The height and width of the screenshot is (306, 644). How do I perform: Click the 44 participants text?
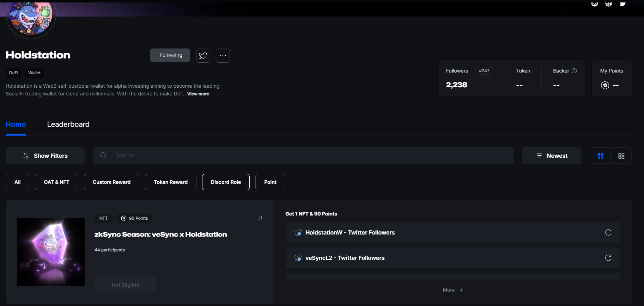click(x=110, y=250)
